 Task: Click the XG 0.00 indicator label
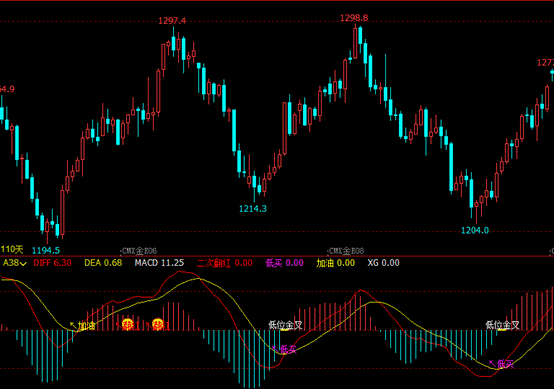click(x=383, y=263)
